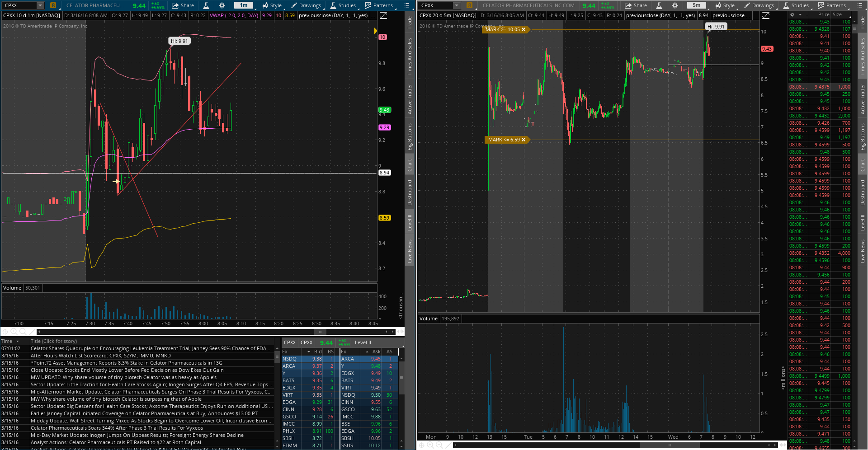This screenshot has width=868, height=450.
Task: Click the CPXX symbol field on left chart
Action: coord(20,5)
